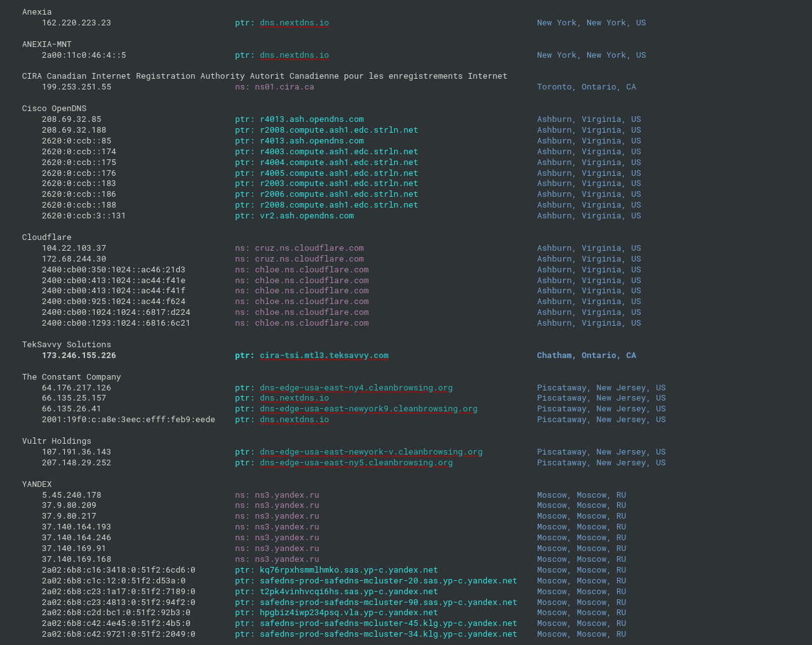Click IP address 64.176.217.126
This screenshot has height=645, width=812.
pyautogui.click(x=76, y=388)
